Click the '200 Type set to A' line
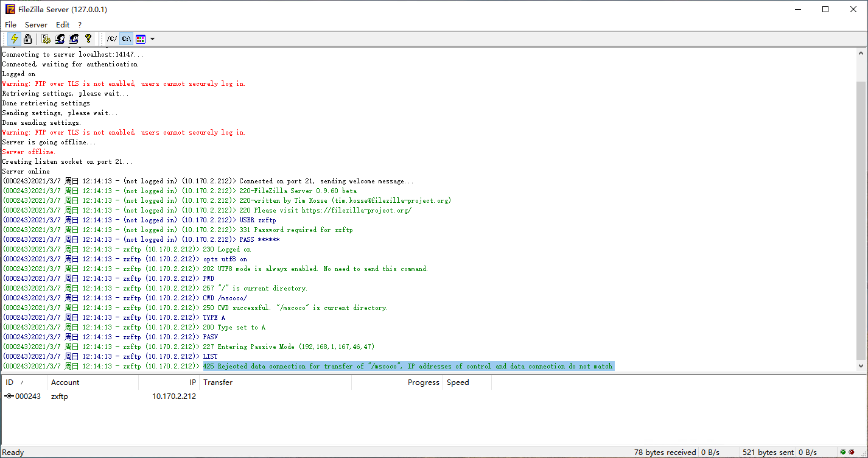The width and height of the screenshot is (868, 458). coord(134,327)
